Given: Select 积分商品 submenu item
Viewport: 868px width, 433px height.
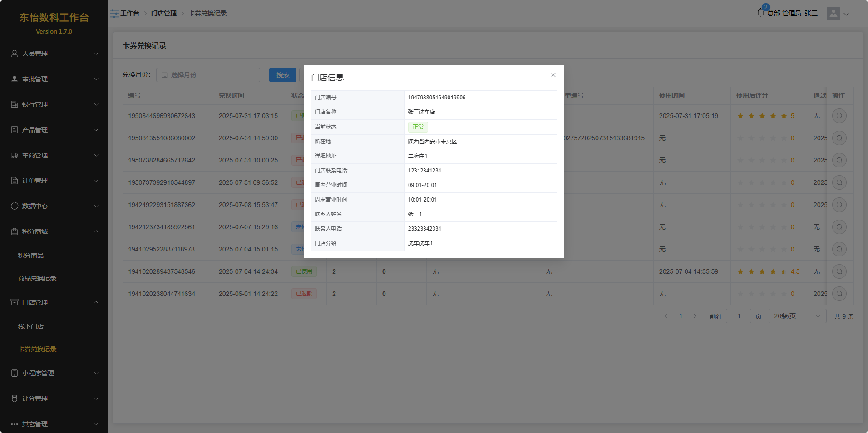Looking at the screenshot, I should [x=31, y=256].
